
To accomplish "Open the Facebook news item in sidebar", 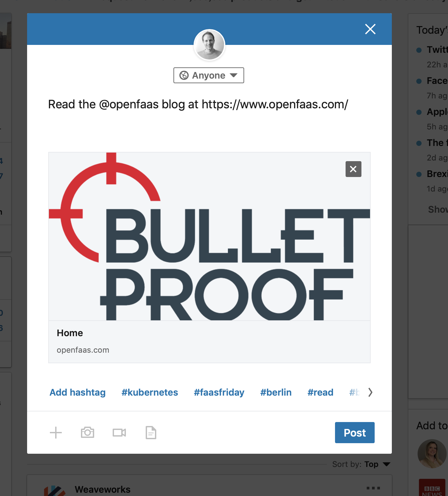I will 437,81.
